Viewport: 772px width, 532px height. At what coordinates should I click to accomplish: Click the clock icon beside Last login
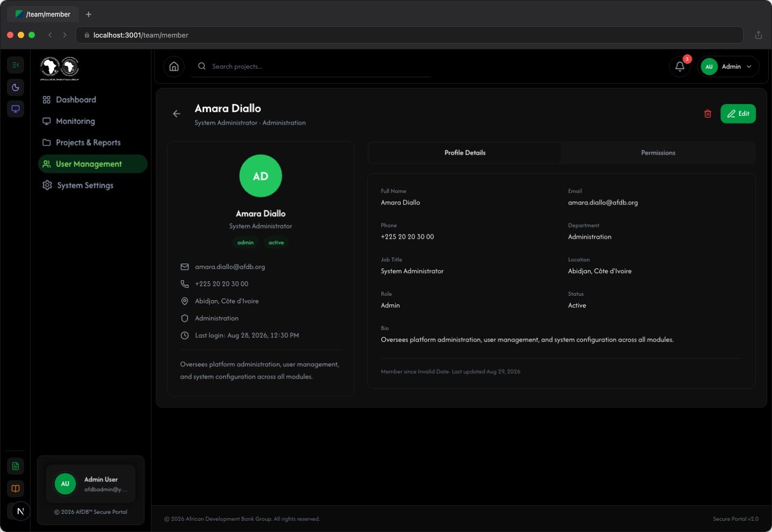pos(185,336)
